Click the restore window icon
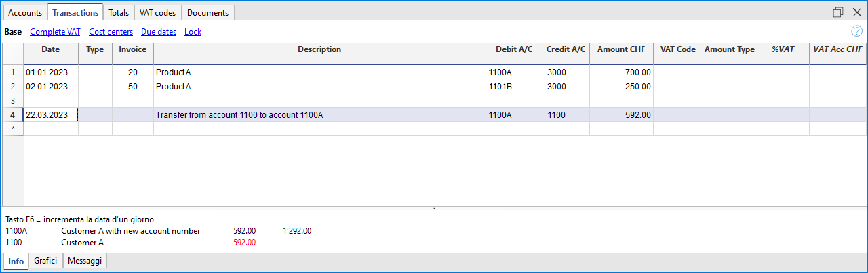Image resolution: width=868 pixels, height=273 pixels. 838,12
